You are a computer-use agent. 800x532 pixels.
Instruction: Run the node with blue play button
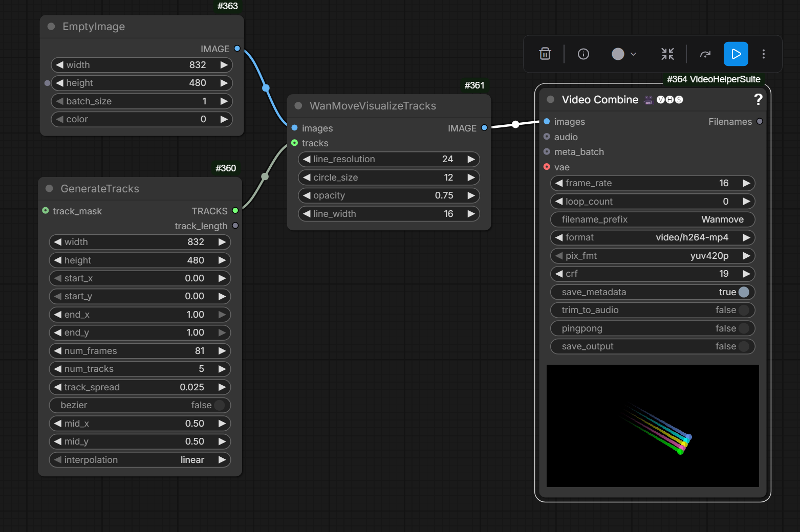click(x=736, y=54)
